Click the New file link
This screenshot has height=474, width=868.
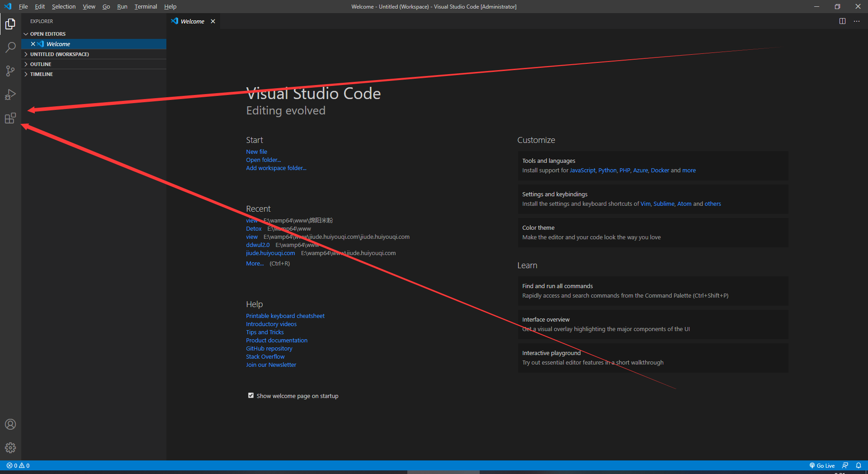pyautogui.click(x=256, y=152)
